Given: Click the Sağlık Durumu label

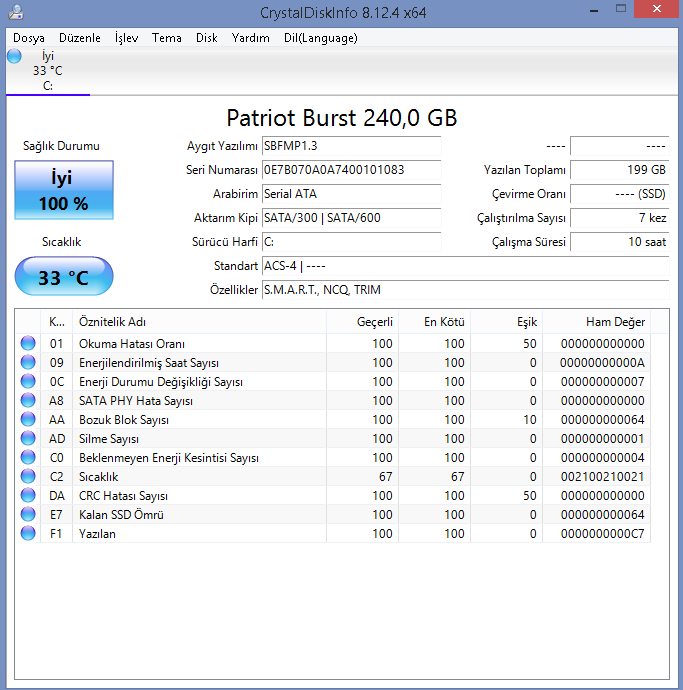Looking at the screenshot, I should pos(61,146).
